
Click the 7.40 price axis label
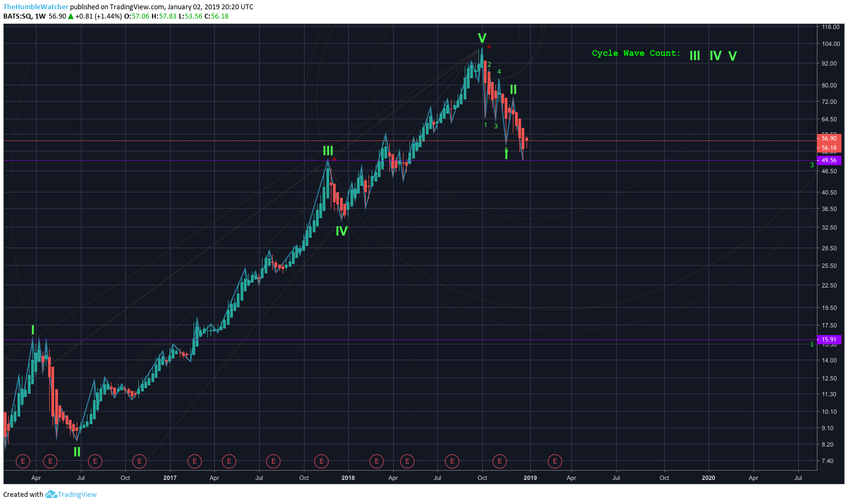(x=827, y=461)
